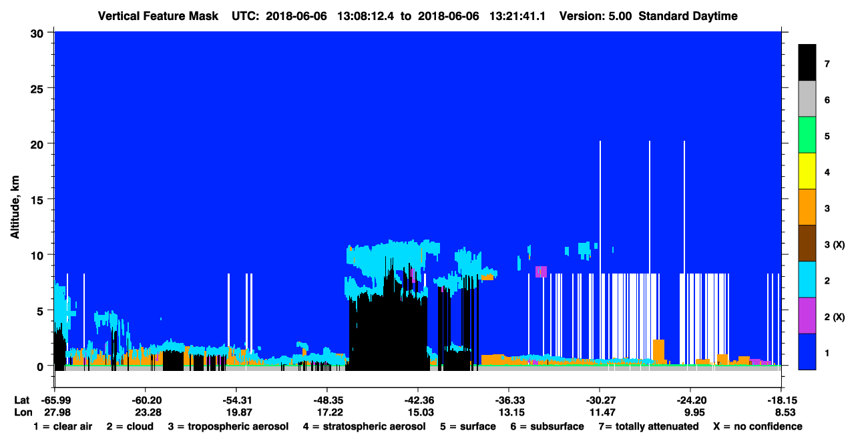Select the yellow stratospheric aerosol swatch
Screen dimensions: 868x445
[x=807, y=172]
